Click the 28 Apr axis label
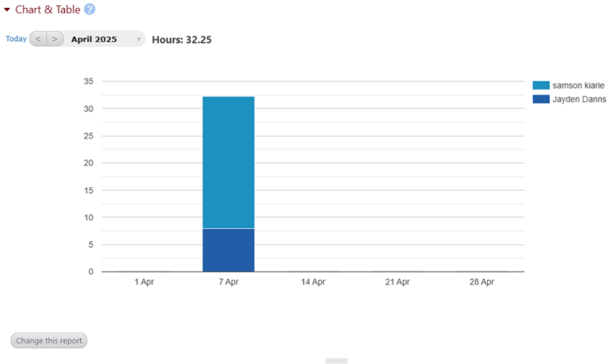Image resolution: width=608 pixels, height=364 pixels. (x=481, y=282)
